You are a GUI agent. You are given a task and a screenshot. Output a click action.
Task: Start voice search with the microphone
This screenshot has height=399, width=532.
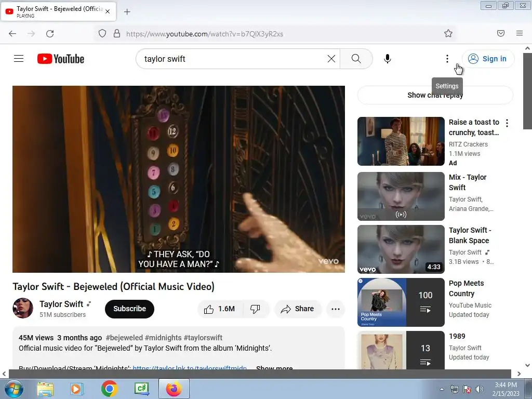point(387,59)
